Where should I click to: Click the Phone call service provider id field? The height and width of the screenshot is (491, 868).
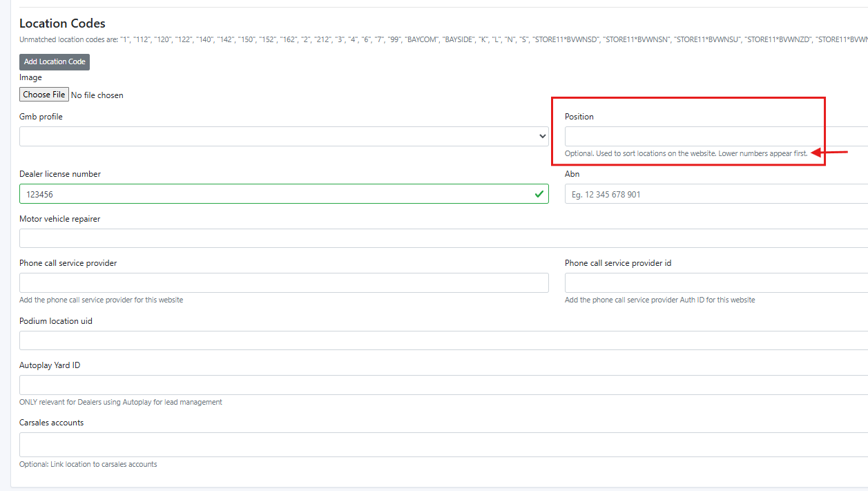(716, 282)
